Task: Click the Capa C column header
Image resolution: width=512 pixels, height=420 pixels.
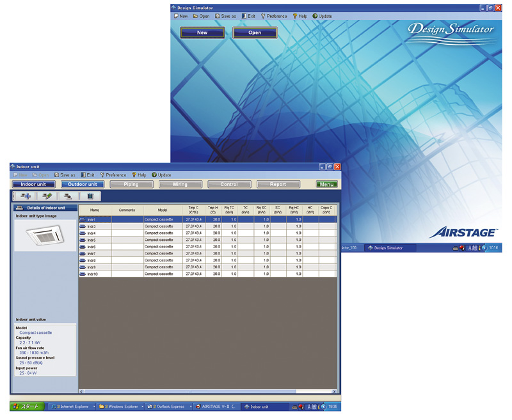Action: tap(326, 210)
